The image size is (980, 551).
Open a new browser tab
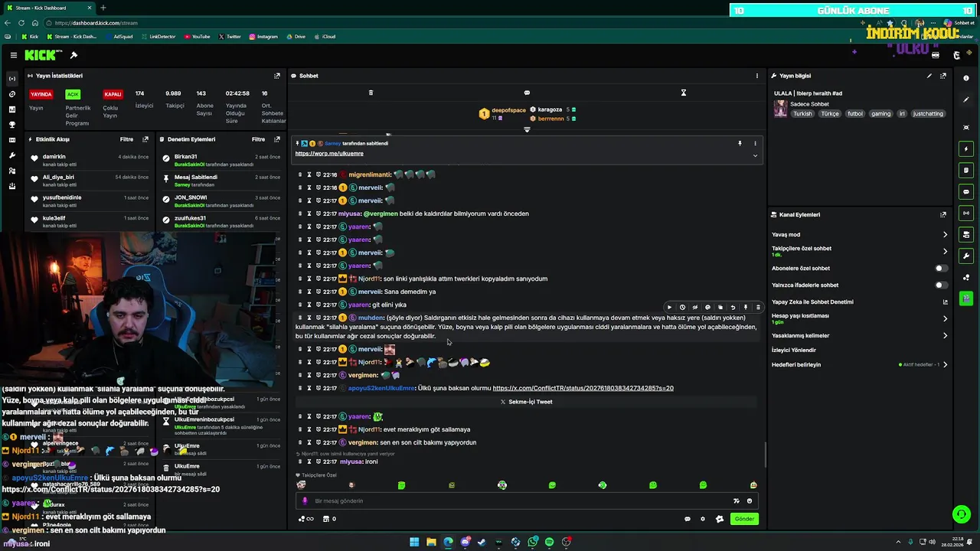pyautogui.click(x=103, y=8)
